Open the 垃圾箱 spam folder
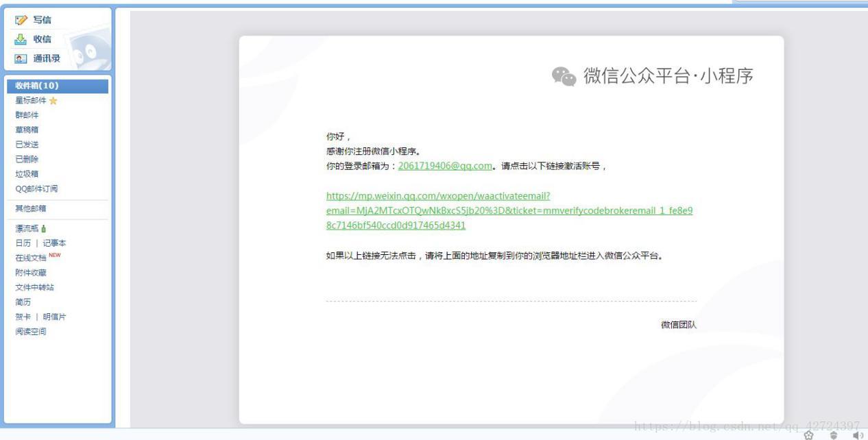The image size is (868, 440). [27, 174]
